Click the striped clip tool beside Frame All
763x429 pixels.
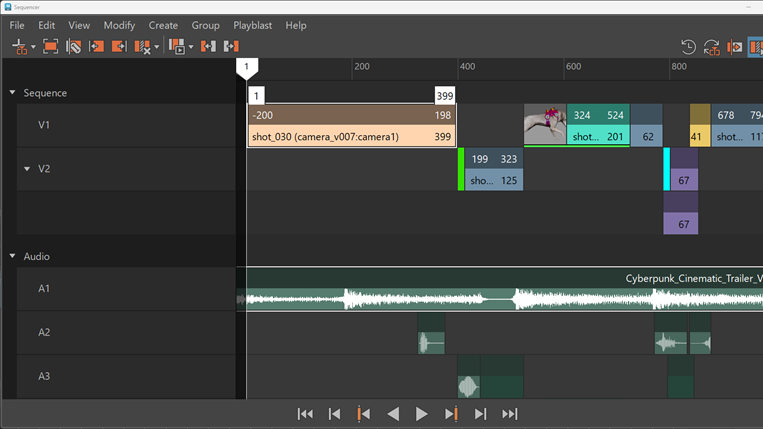73,47
